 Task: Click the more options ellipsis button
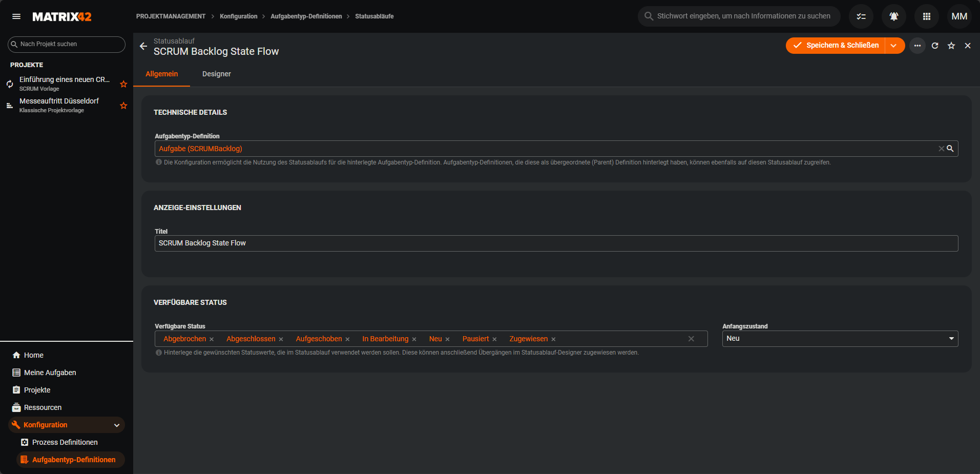(917, 46)
